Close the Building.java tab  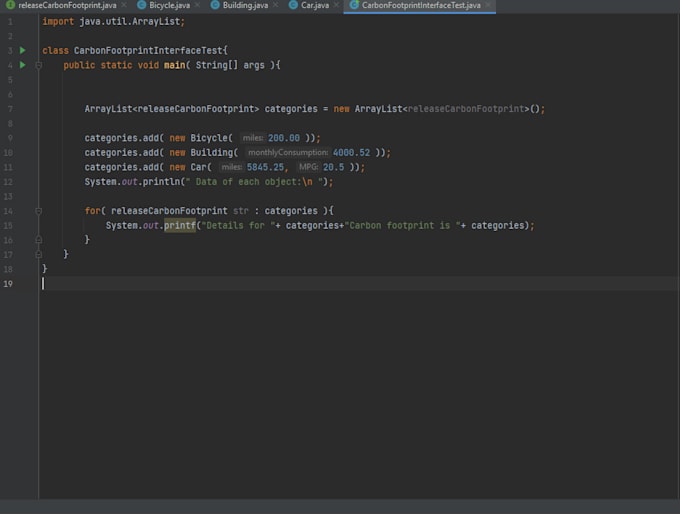(275, 5)
